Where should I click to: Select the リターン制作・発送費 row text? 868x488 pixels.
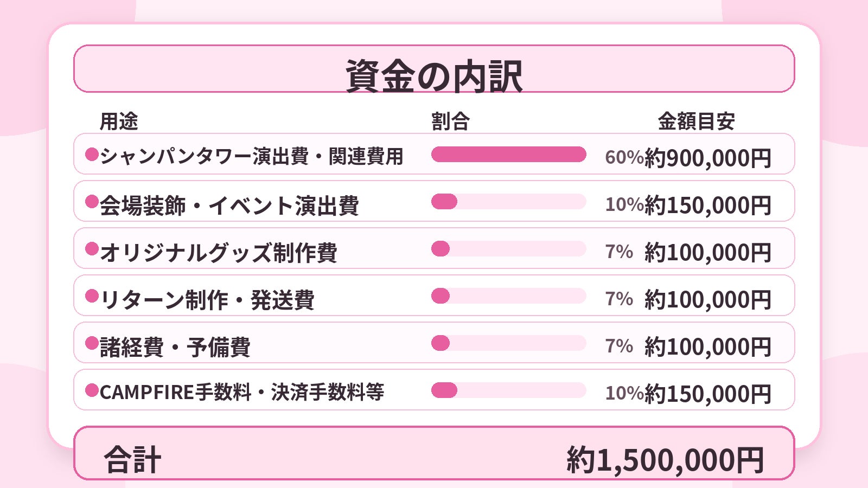(207, 300)
